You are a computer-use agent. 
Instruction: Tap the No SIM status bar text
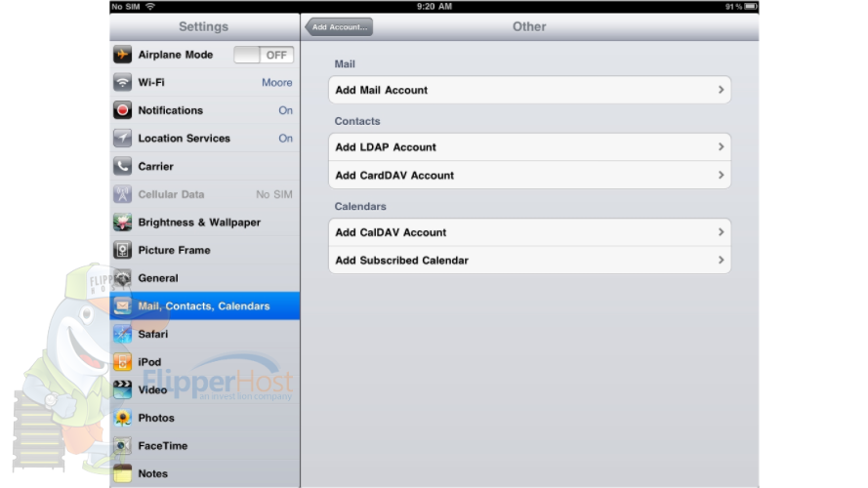(126, 7)
